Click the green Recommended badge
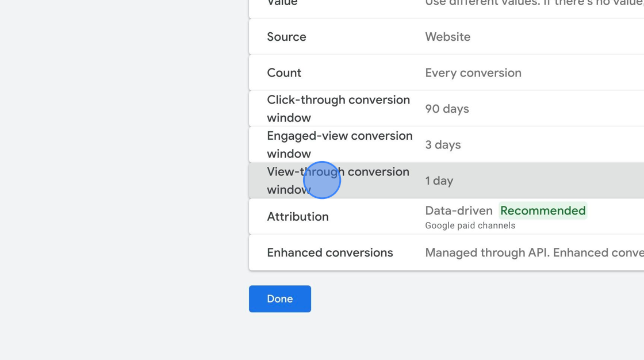The image size is (644, 360). pos(543,210)
